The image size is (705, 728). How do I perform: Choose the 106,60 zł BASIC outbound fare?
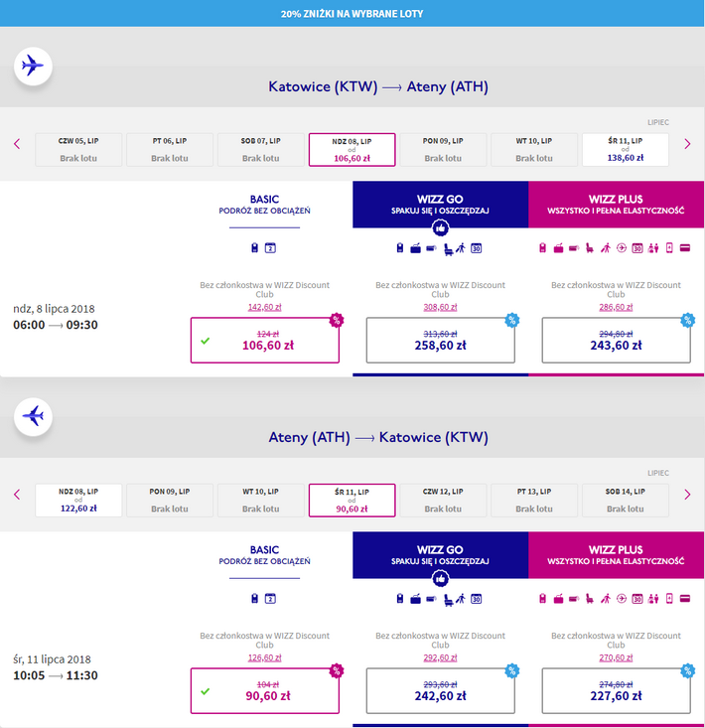(x=264, y=341)
